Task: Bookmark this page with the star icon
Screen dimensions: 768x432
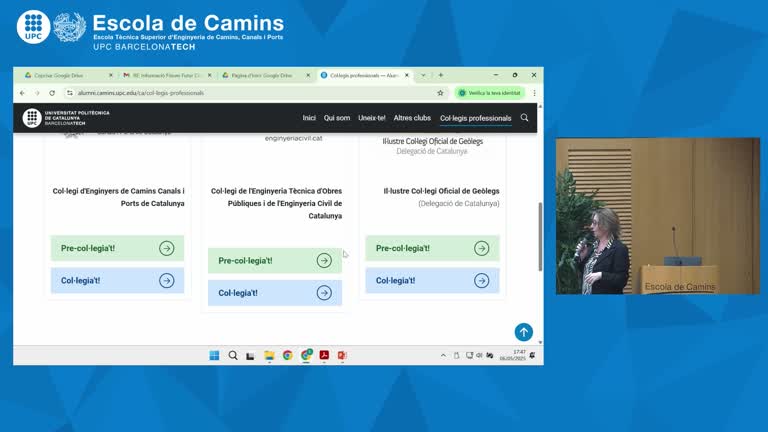Action: [x=440, y=93]
